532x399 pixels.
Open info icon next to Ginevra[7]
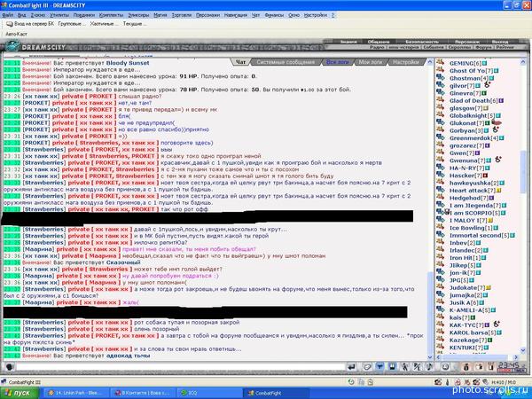pos(484,93)
